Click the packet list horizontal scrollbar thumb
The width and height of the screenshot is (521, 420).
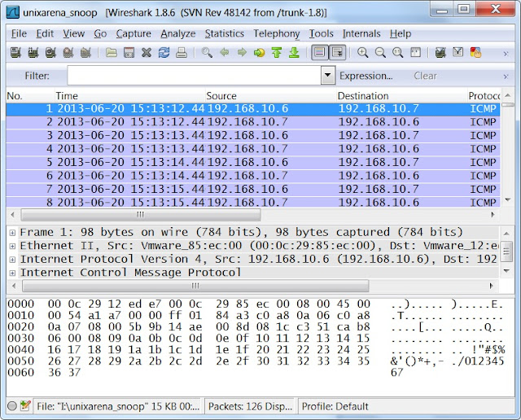point(141,215)
